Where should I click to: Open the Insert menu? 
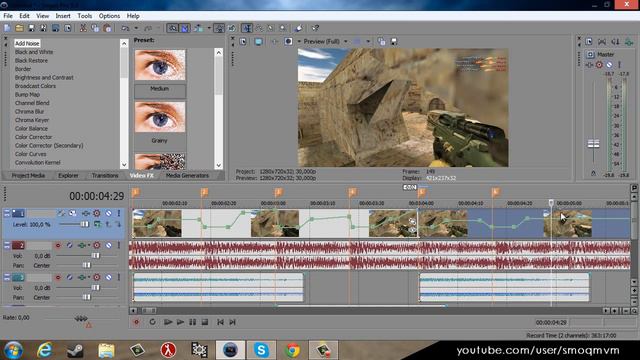coord(63,16)
